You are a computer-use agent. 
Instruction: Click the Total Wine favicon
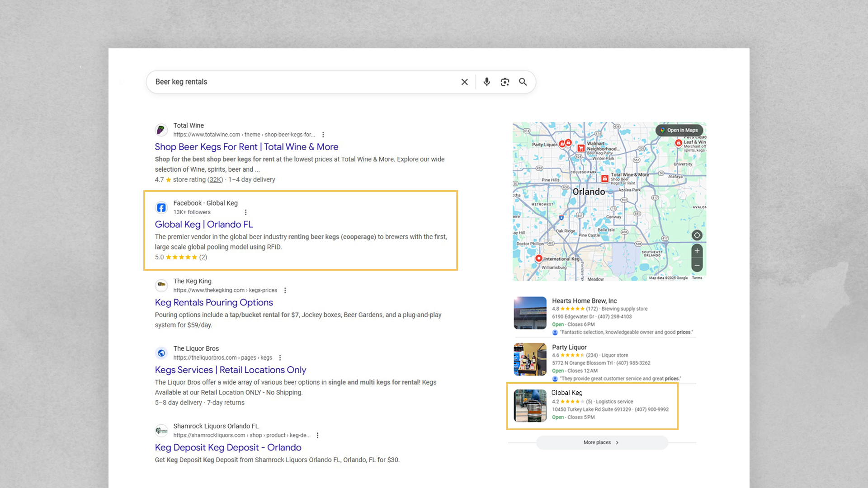[x=161, y=130]
